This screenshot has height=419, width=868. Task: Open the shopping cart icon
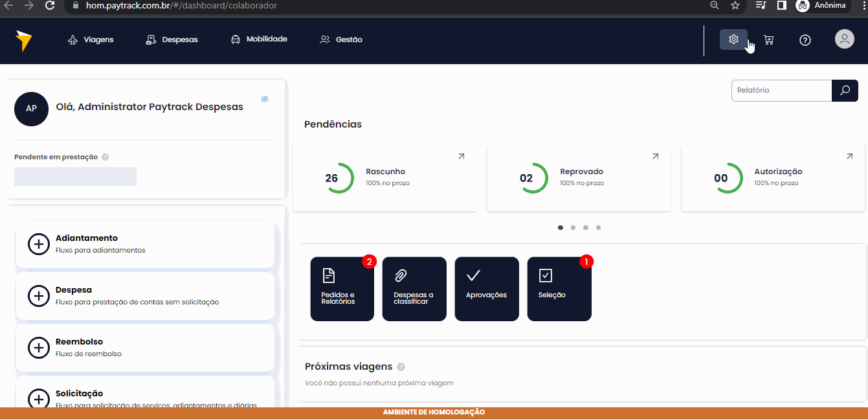click(769, 40)
